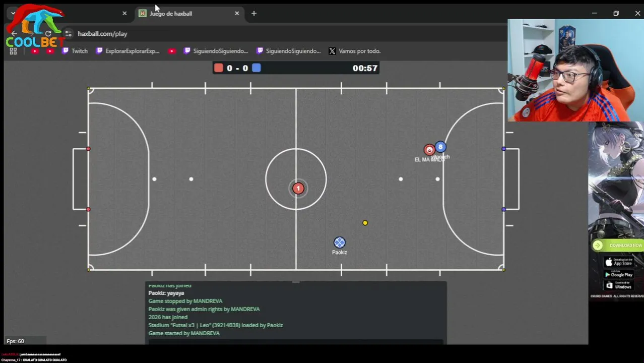The image size is (644, 363).
Task: Click the 0 - 0 scoreboard text
Action: tap(237, 68)
